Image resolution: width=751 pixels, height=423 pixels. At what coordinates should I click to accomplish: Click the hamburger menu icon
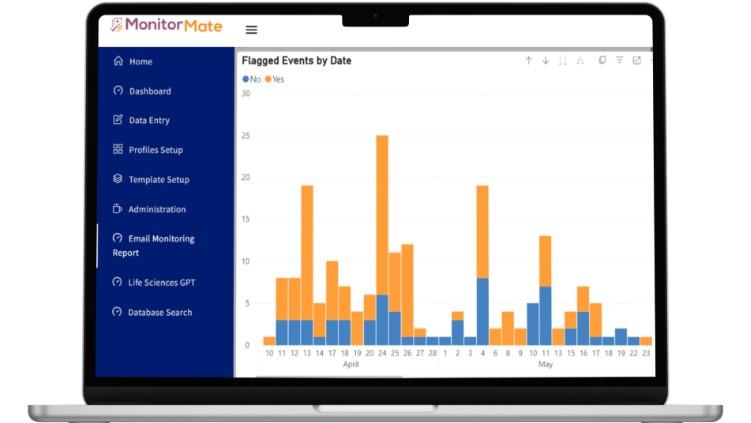[x=251, y=30]
